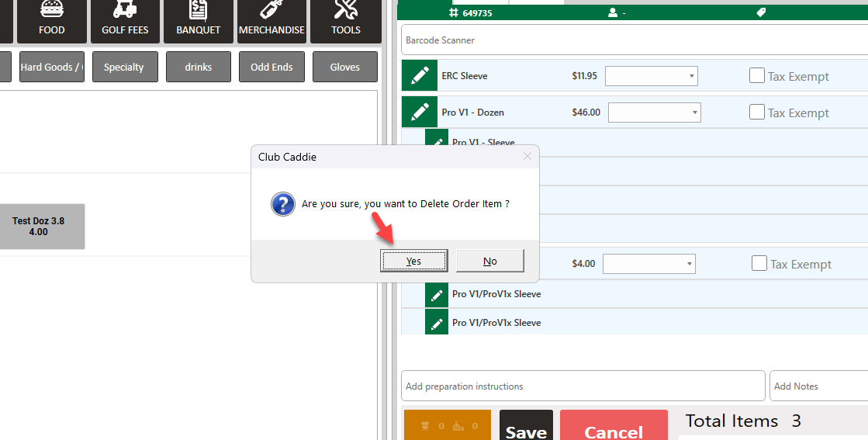Click No to keep the order item
The image size is (868, 440).
(x=490, y=261)
